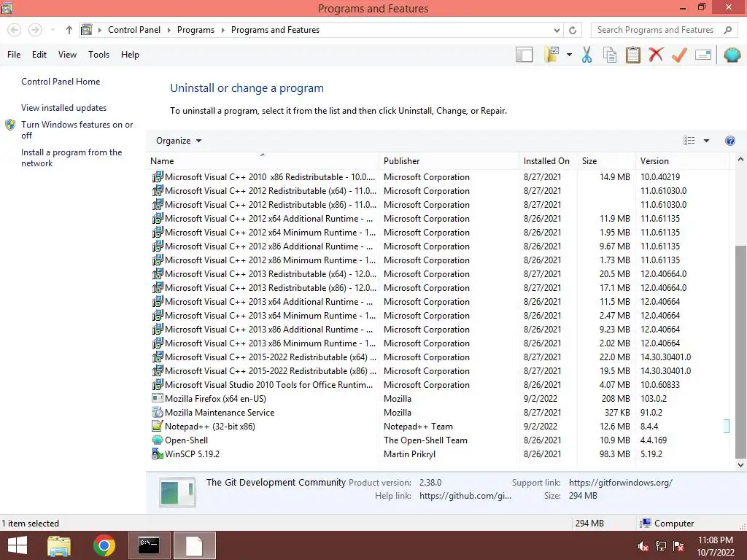Click the muted volume tray icon

pos(643,546)
